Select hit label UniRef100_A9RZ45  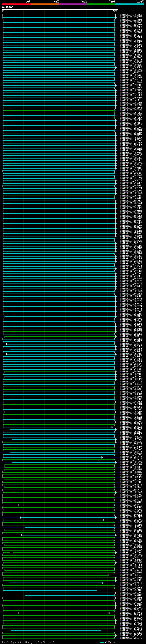[131, 60]
